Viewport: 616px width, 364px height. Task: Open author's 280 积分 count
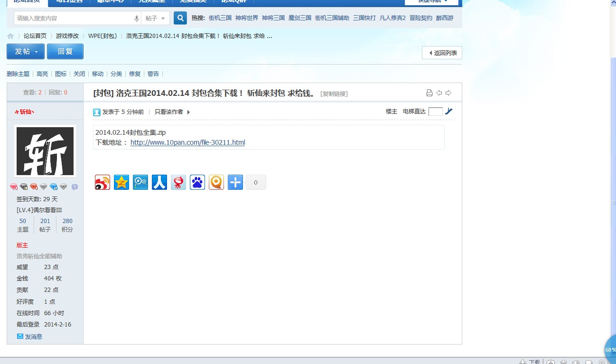pyautogui.click(x=67, y=221)
